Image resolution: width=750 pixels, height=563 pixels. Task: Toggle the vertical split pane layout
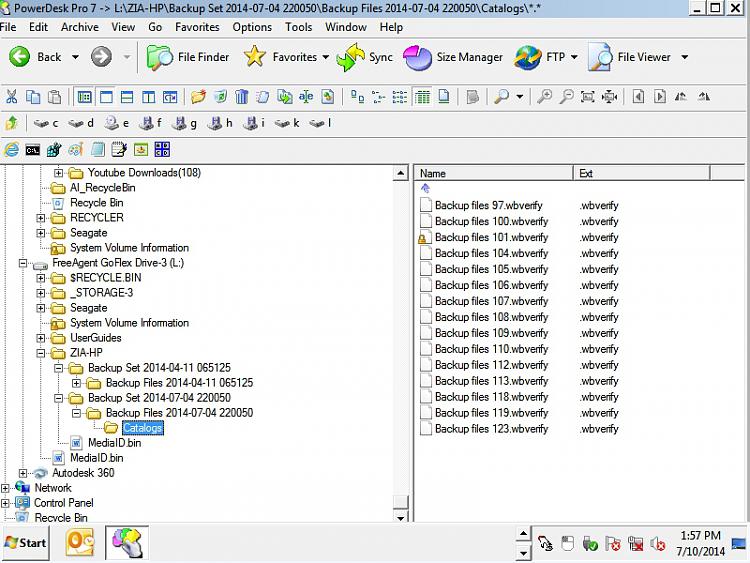[x=149, y=97]
